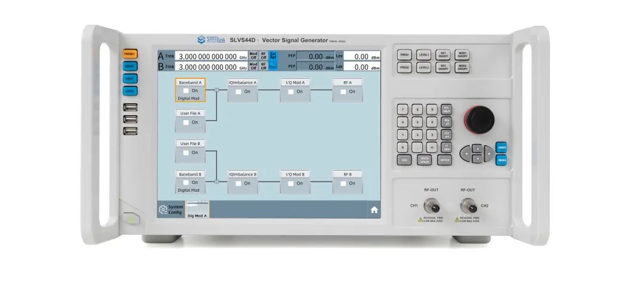
Task: Click the rotary knob
Action: coord(479,119)
